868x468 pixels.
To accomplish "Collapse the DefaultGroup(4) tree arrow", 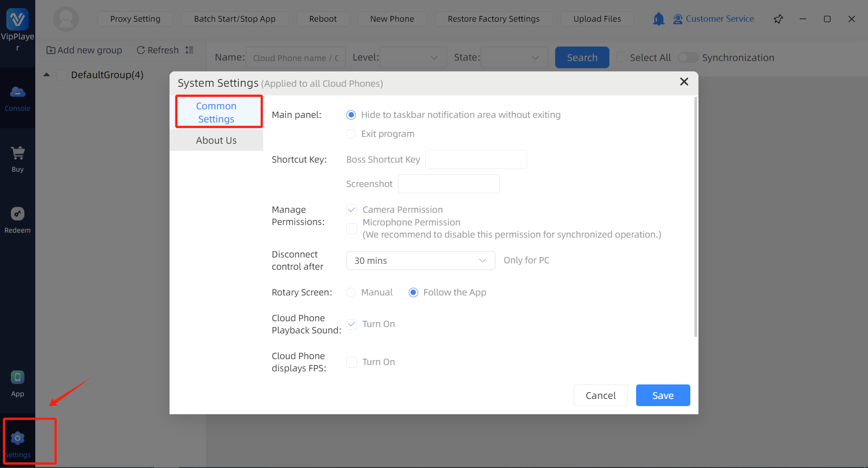I will pyautogui.click(x=47, y=75).
